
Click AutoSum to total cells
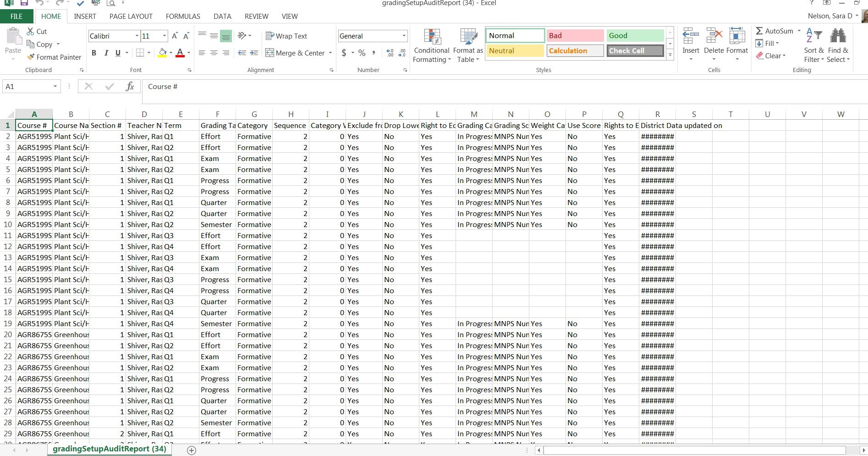click(x=775, y=31)
